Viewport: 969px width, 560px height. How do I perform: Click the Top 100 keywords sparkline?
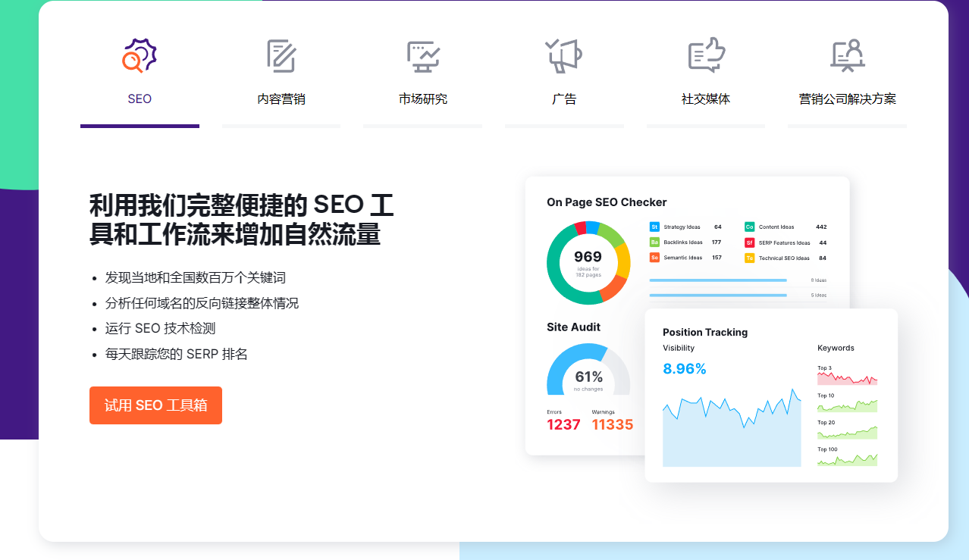pos(847,459)
